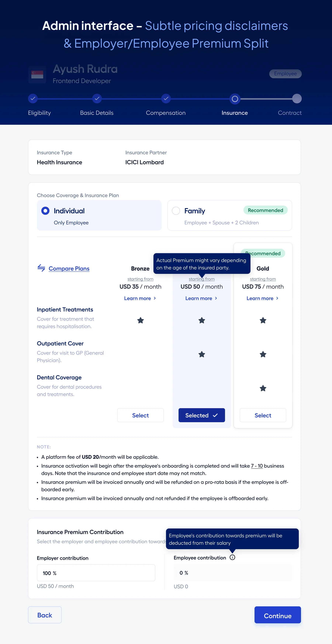Click the Insurance Premium Contribution heading
Screen dimensions: 332x644
(80, 532)
